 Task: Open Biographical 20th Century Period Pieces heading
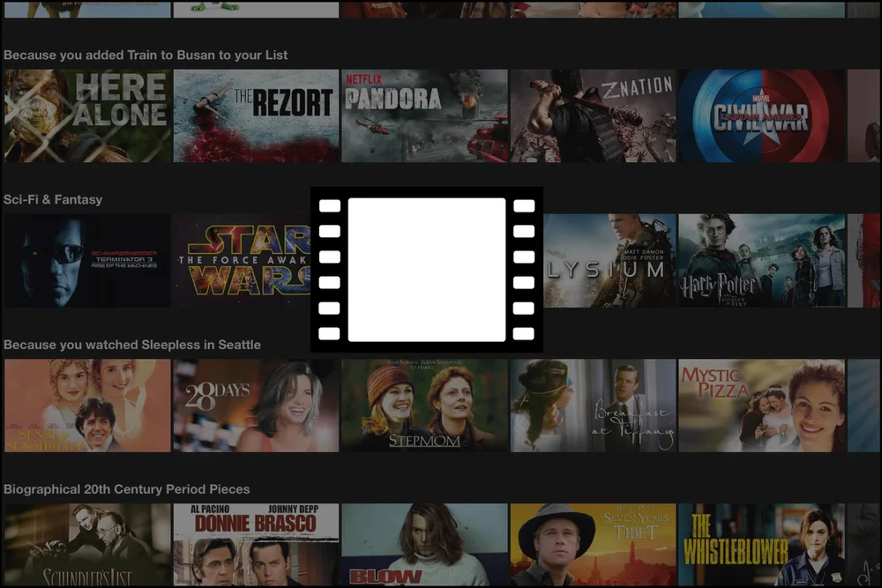click(x=126, y=489)
